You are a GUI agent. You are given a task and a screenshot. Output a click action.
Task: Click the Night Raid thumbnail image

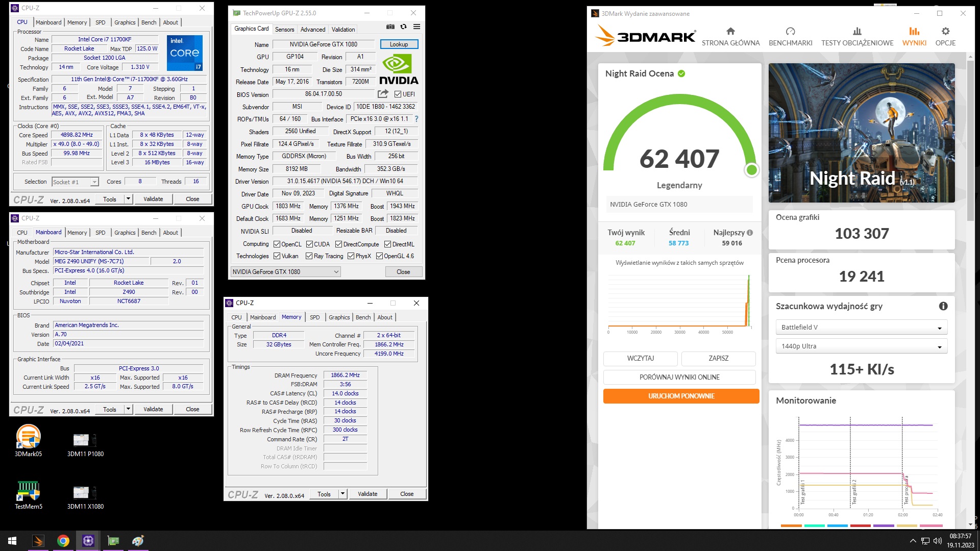(x=862, y=133)
